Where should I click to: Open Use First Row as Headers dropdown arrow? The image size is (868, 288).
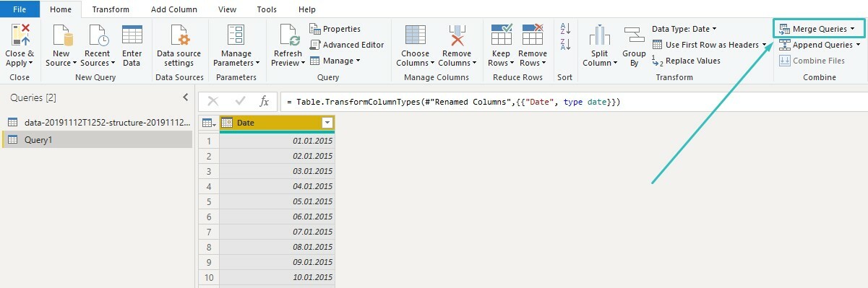click(x=765, y=45)
